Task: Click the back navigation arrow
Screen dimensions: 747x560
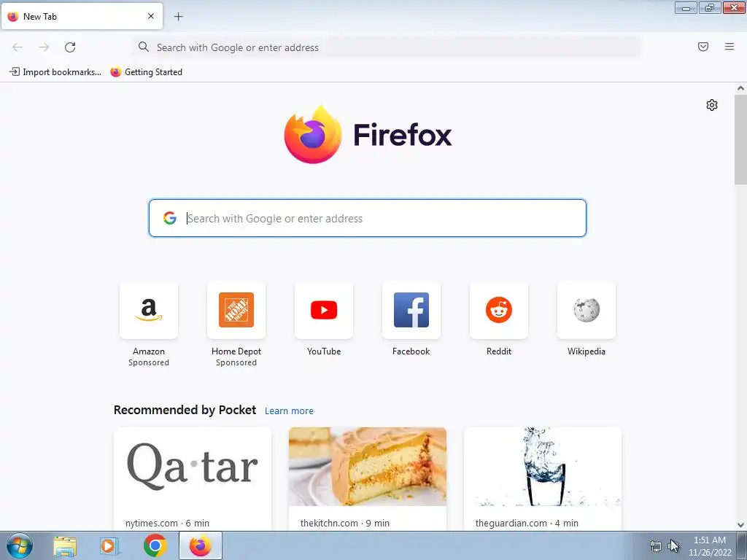Action: point(18,47)
